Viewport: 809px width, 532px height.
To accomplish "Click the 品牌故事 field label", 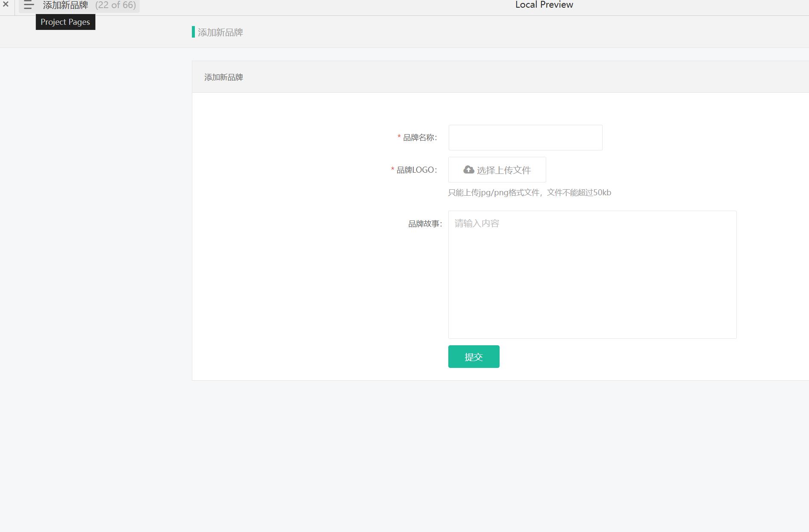I will tap(425, 224).
